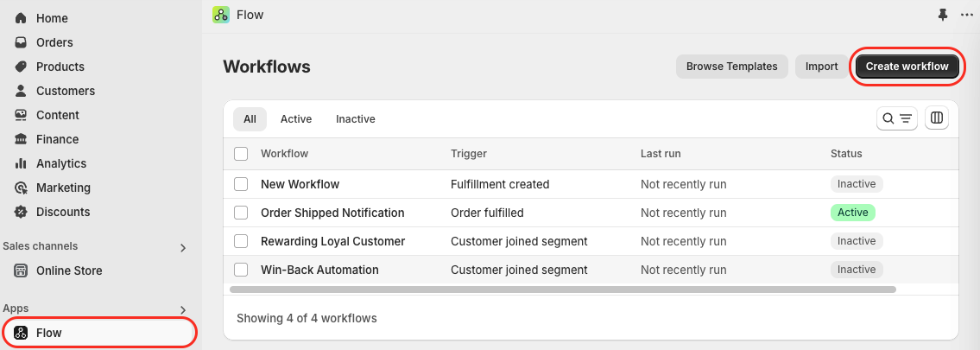Open the three-dot more actions menu
Screen dimensions: 980x350
pos(966,15)
